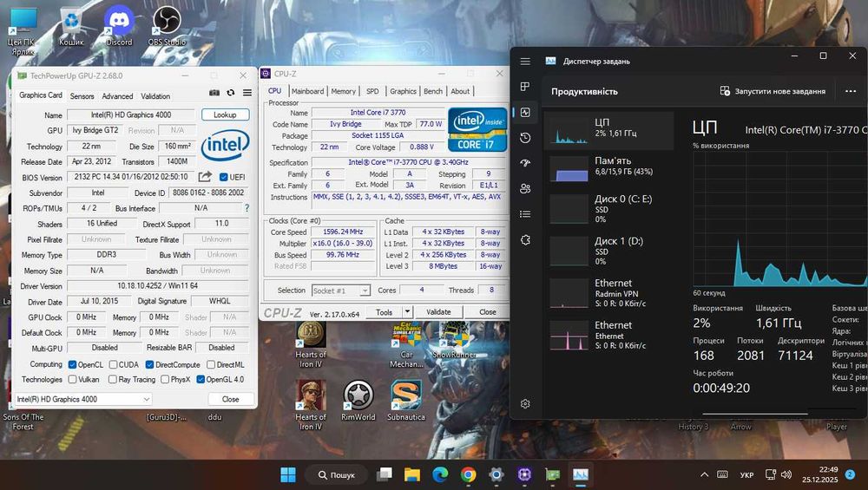Click GPU-Z Name field Intel HD Graphics 4000

(x=131, y=114)
